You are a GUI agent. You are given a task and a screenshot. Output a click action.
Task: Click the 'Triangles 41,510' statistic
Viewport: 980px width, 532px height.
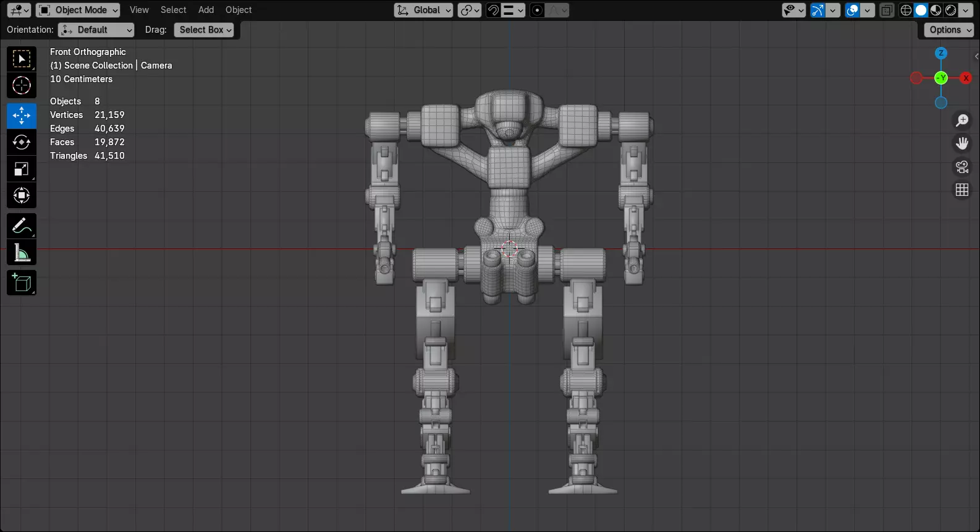(87, 156)
